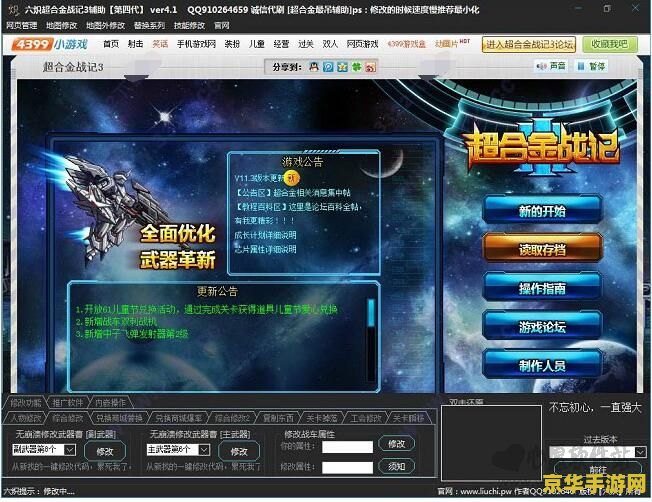
Task: Open 双人 category link
Action: coord(330,44)
